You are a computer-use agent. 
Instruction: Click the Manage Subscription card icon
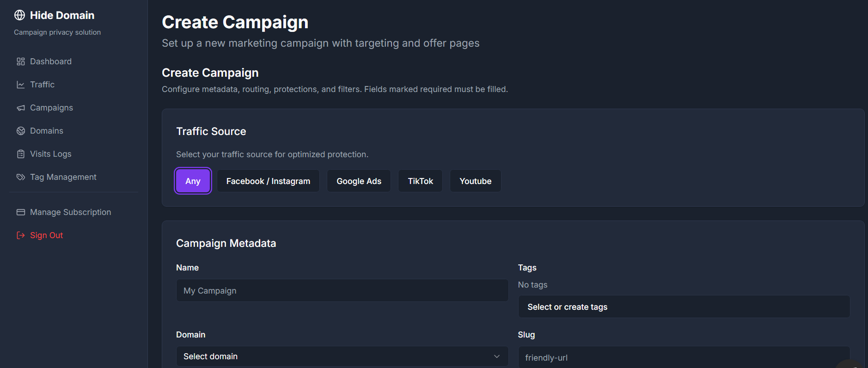[21, 212]
